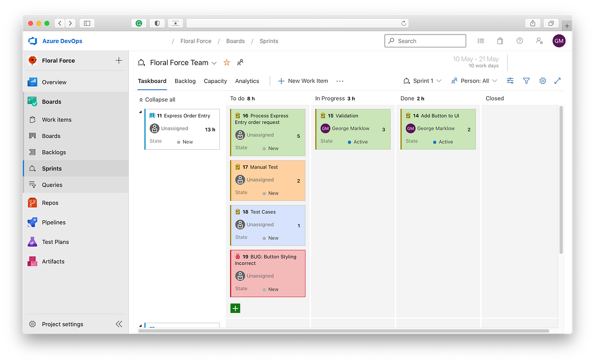The height and width of the screenshot is (364, 595).
Task: Open the Artifacts section
Action: point(53,261)
